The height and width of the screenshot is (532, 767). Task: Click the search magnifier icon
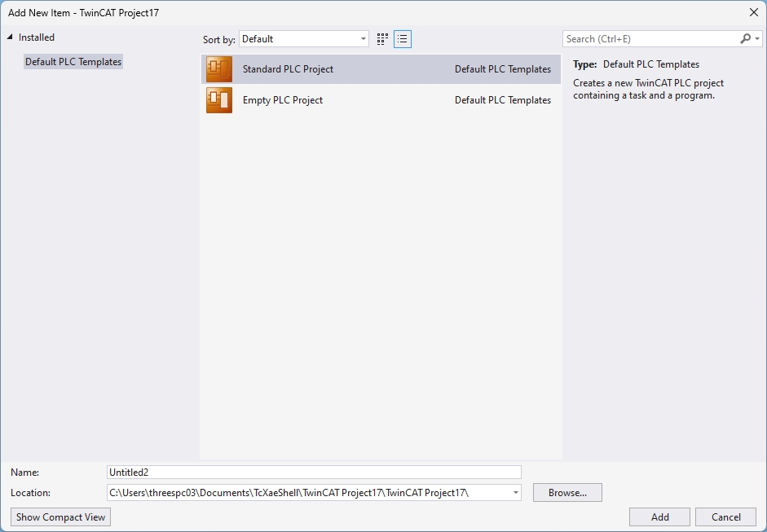tap(745, 38)
